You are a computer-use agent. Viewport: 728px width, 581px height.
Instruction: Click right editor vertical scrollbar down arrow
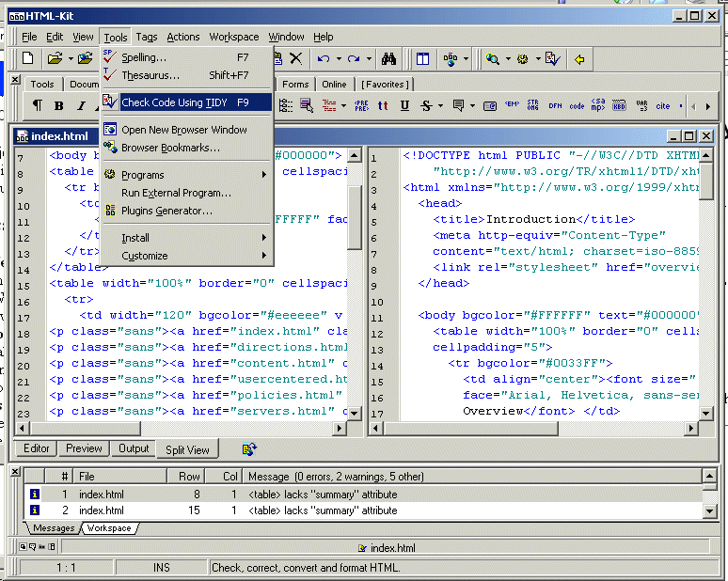point(705,413)
